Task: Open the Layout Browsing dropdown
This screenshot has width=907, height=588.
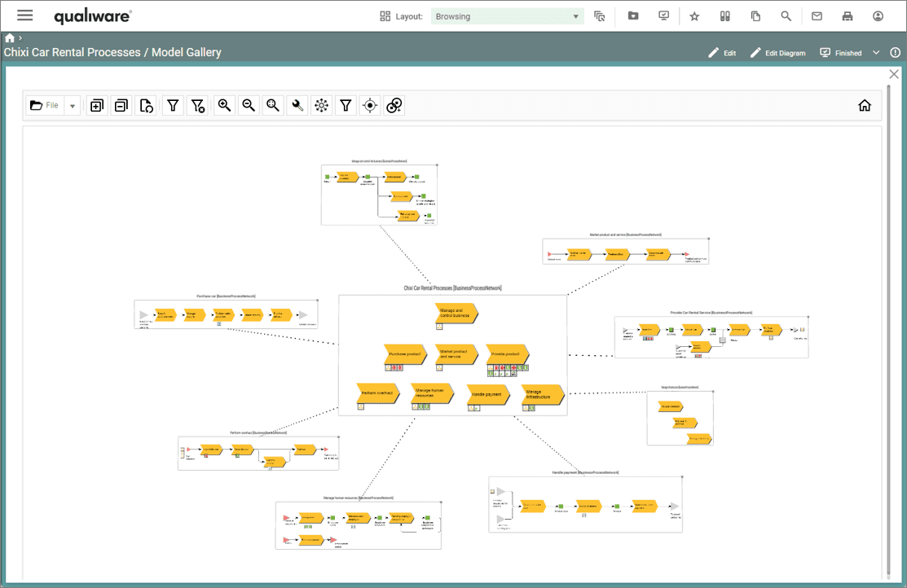Action: [x=507, y=16]
